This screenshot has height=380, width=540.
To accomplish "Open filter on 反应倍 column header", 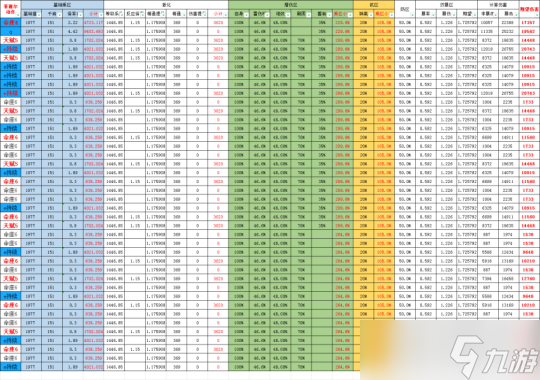I will click(143, 15).
